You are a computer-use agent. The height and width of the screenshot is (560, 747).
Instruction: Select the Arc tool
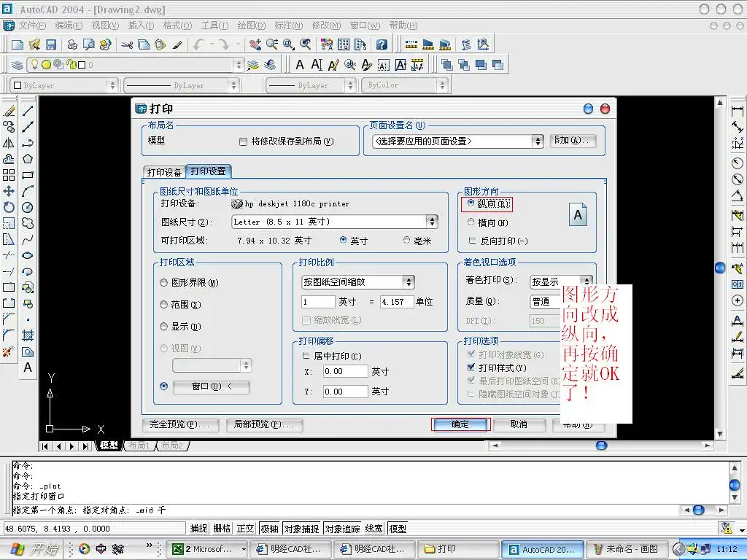click(x=28, y=191)
